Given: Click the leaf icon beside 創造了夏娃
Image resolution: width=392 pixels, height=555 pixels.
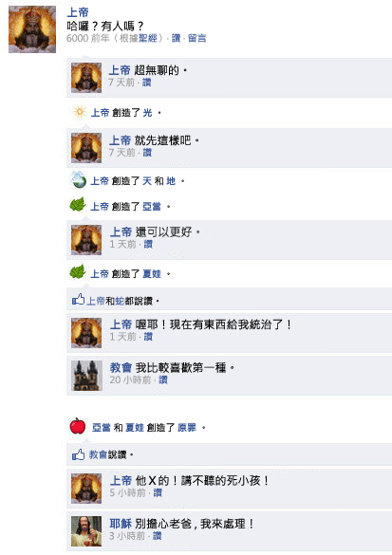Looking at the screenshot, I should coord(78,271).
